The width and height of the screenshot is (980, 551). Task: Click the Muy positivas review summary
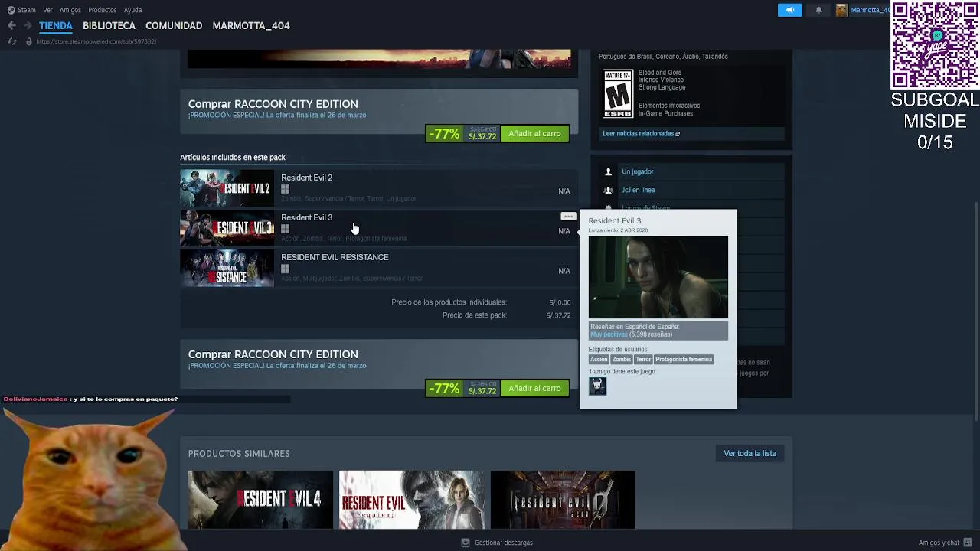tap(609, 334)
